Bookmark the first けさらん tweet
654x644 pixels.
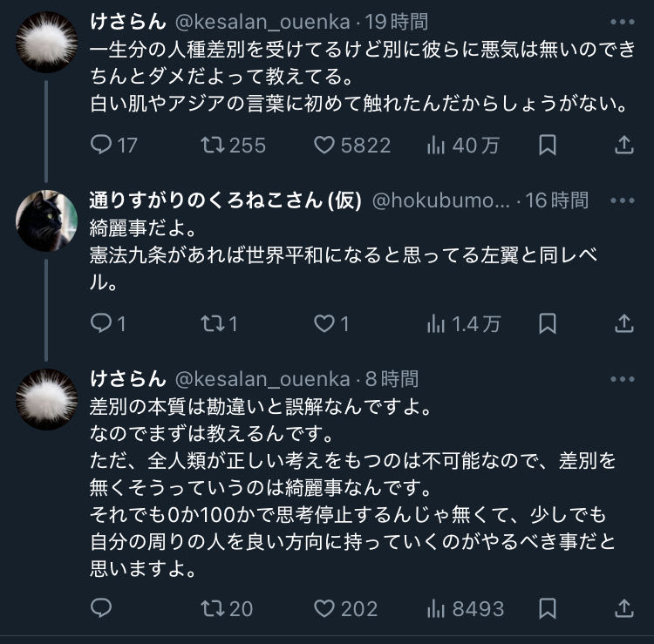pyautogui.click(x=548, y=145)
